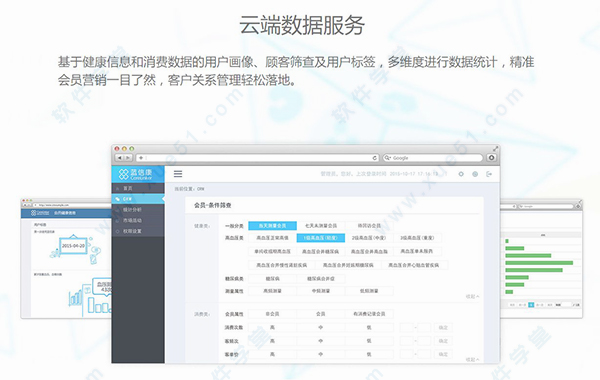600x380 pixels.
Task: Click the longest green bar in right window
Action: click(539, 263)
